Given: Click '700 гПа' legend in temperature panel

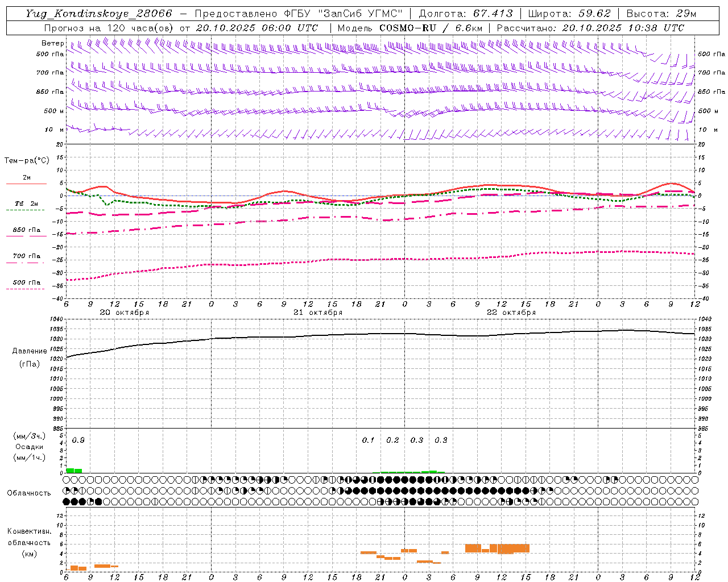Looking at the screenshot, I should [x=26, y=256].
